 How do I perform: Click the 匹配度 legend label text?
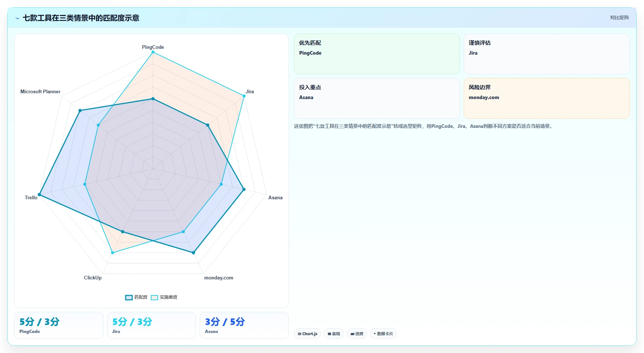[x=141, y=297]
